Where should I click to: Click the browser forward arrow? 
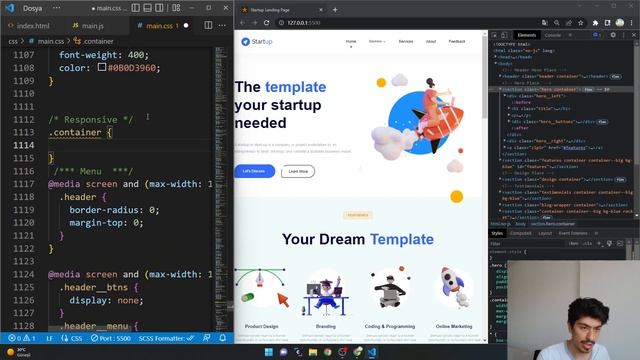coord(255,22)
